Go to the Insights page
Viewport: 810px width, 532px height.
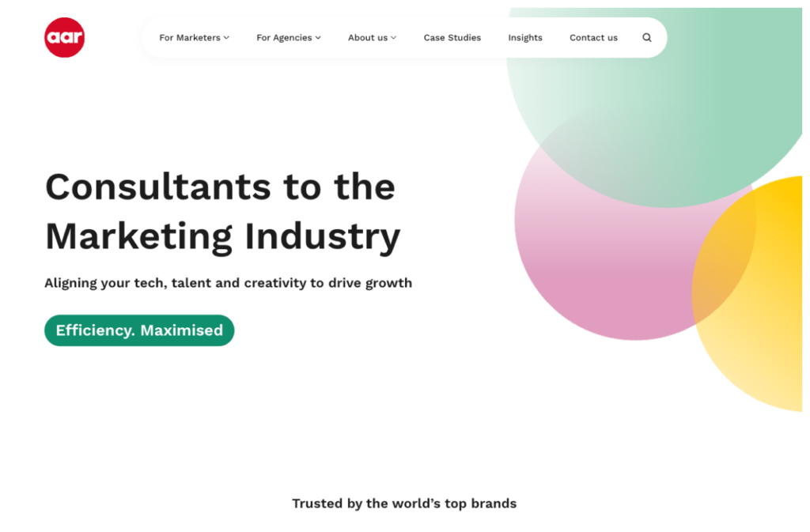pyautogui.click(x=525, y=38)
